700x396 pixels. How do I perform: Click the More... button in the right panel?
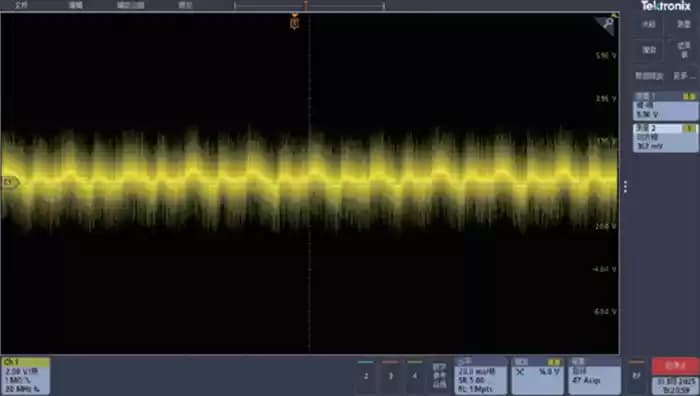pyautogui.click(x=683, y=76)
